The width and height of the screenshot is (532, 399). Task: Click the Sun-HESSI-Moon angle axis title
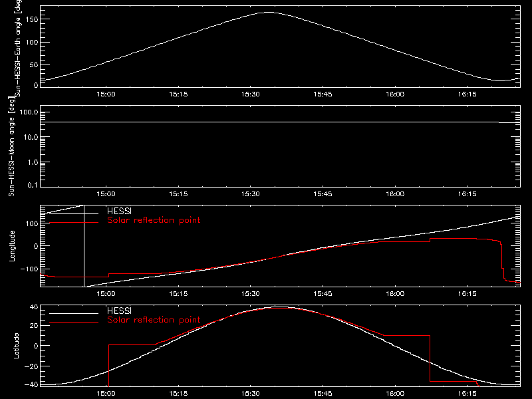pos(11,146)
